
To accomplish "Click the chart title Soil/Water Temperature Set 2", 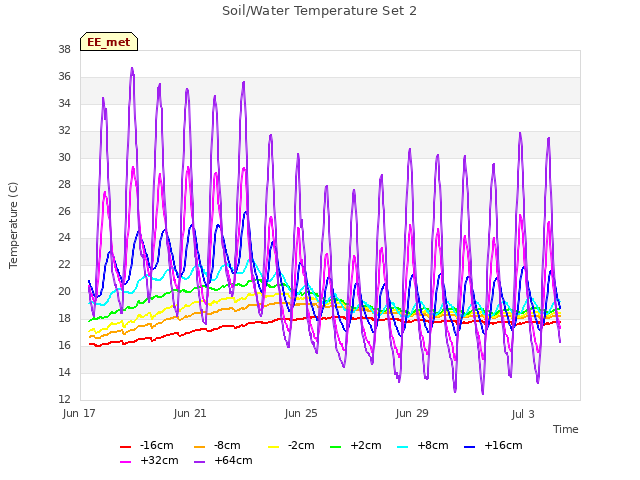I will pyautogui.click(x=319, y=11).
